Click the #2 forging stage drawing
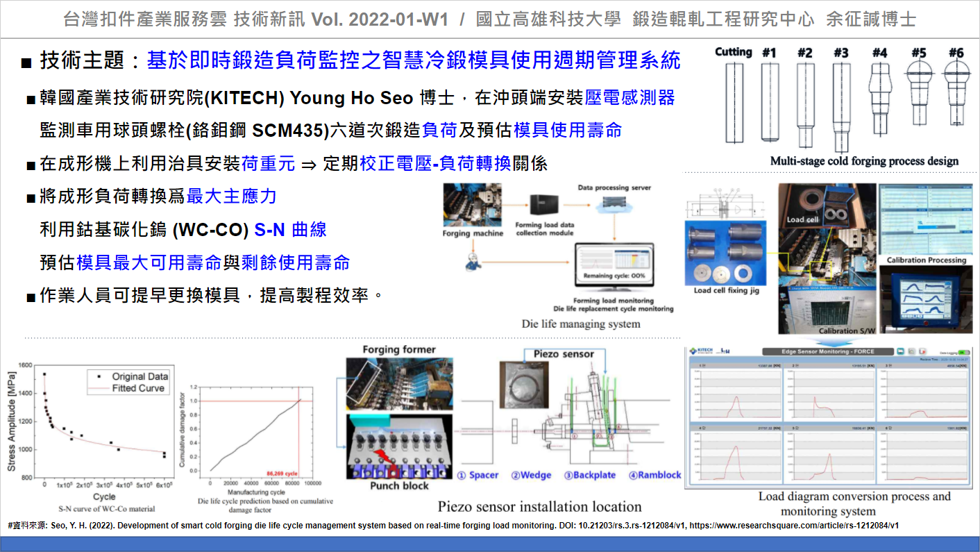This screenshot has width=980, height=552. (x=805, y=106)
